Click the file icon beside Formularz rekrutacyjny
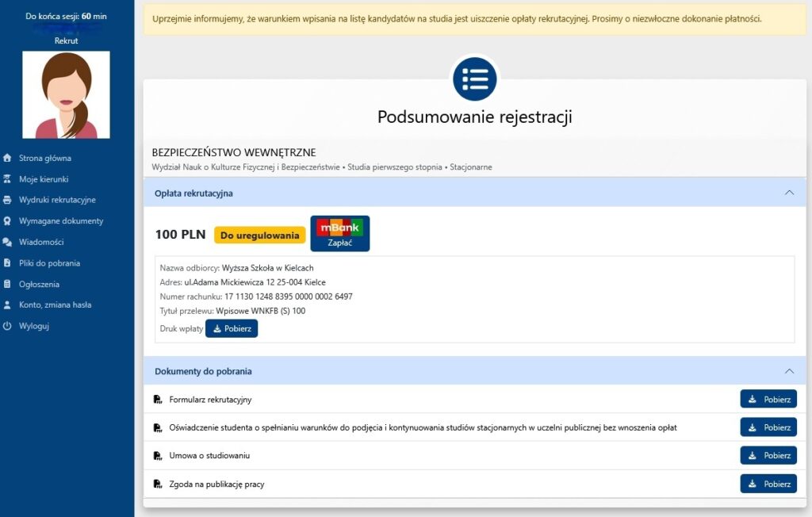Screen dimensions: 812x517 pyautogui.click(x=158, y=400)
